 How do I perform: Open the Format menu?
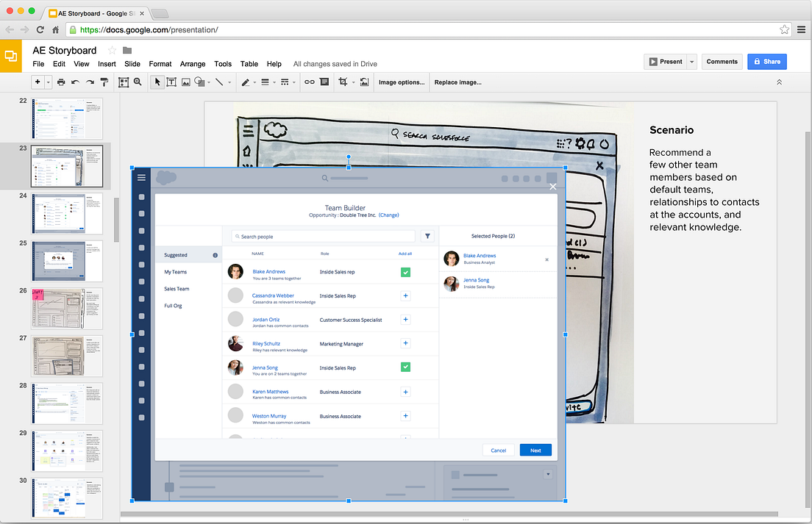pos(160,64)
